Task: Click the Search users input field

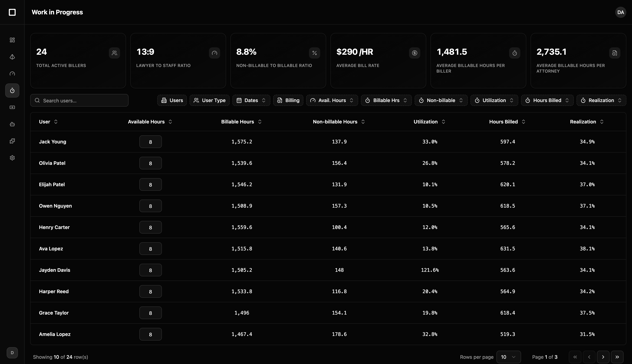Action: coord(79,100)
